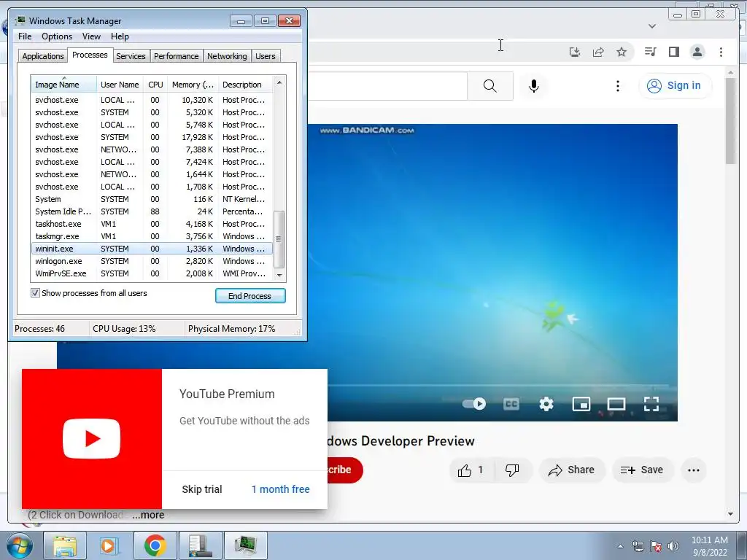This screenshot has width=747, height=560.
Task: Toggle Chrome side panel icon
Action: tap(673, 52)
